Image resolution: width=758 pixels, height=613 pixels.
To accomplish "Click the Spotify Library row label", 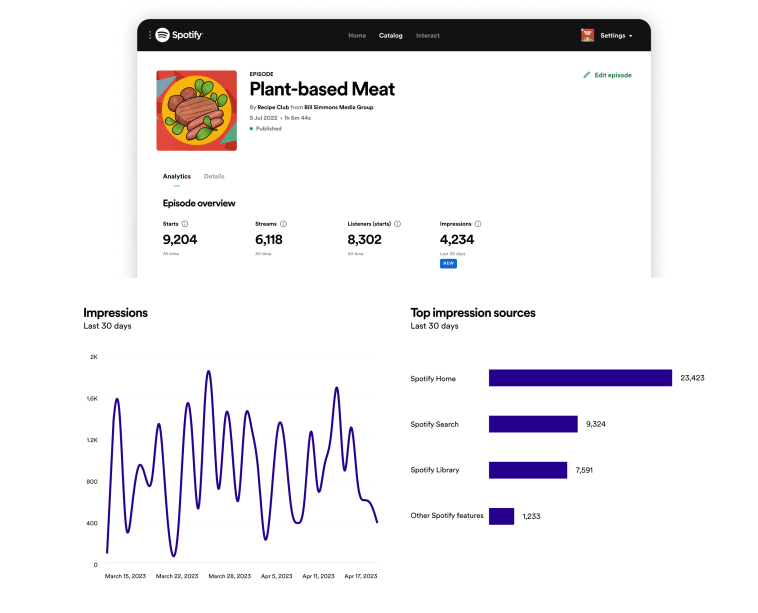I will coord(435,470).
